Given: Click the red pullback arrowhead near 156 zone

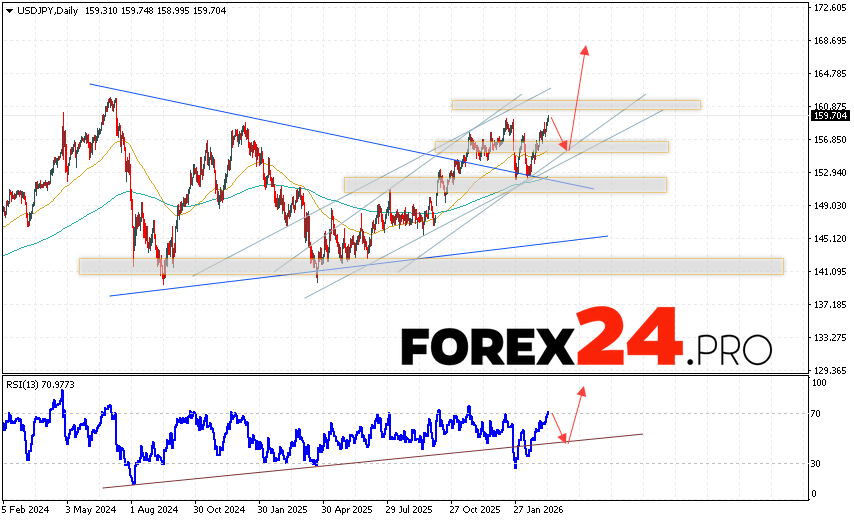Looking at the screenshot, I should coord(563,146).
